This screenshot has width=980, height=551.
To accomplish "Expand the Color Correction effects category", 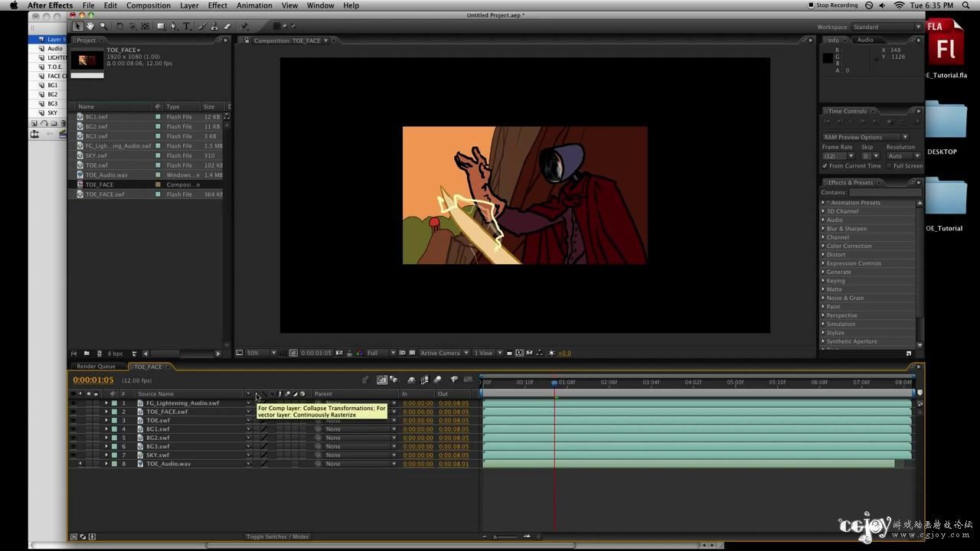I will [824, 246].
